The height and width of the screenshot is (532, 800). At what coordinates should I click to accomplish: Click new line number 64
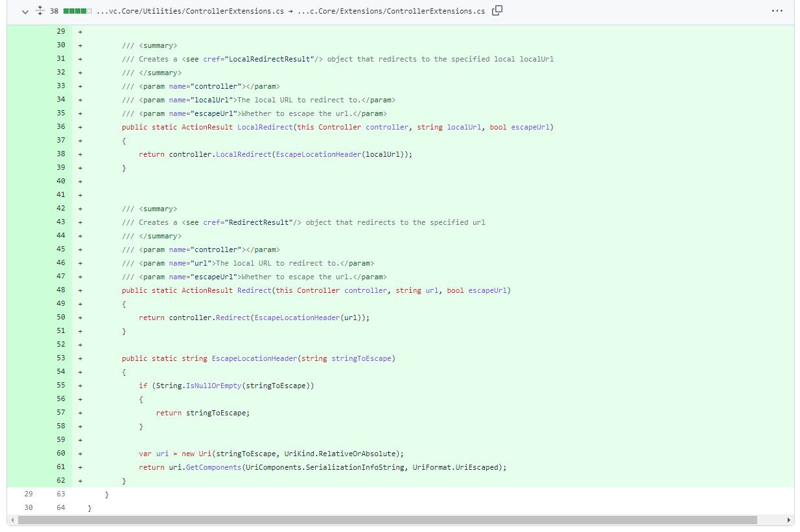click(x=61, y=508)
